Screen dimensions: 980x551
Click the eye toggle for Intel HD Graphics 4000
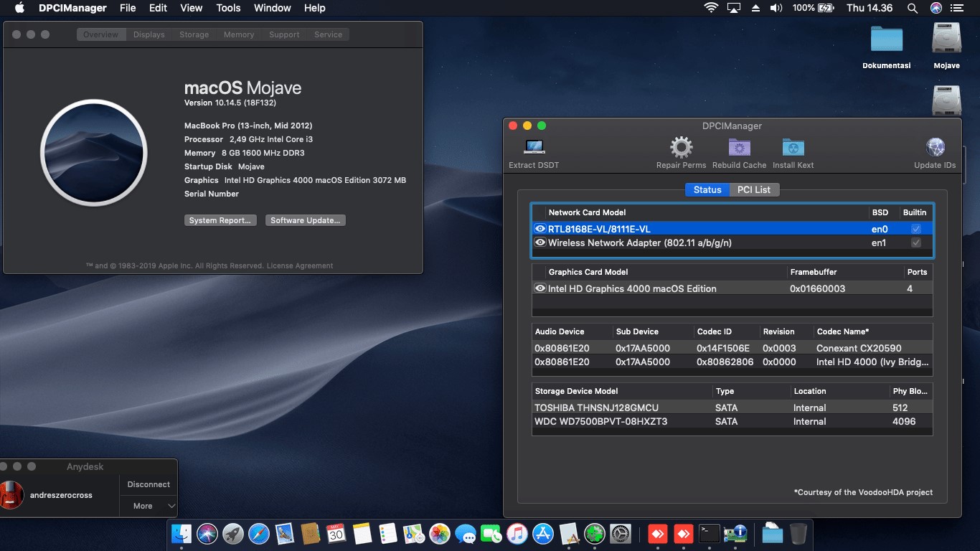540,288
